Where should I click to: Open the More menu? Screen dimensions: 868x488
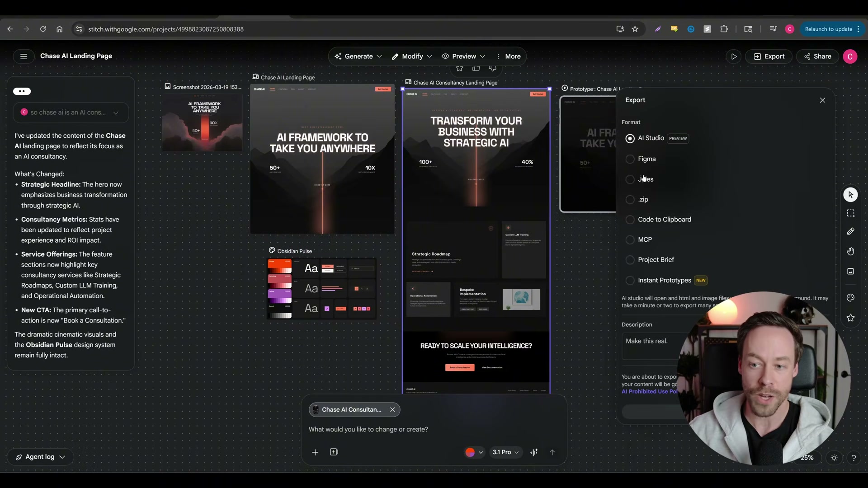[x=508, y=56]
